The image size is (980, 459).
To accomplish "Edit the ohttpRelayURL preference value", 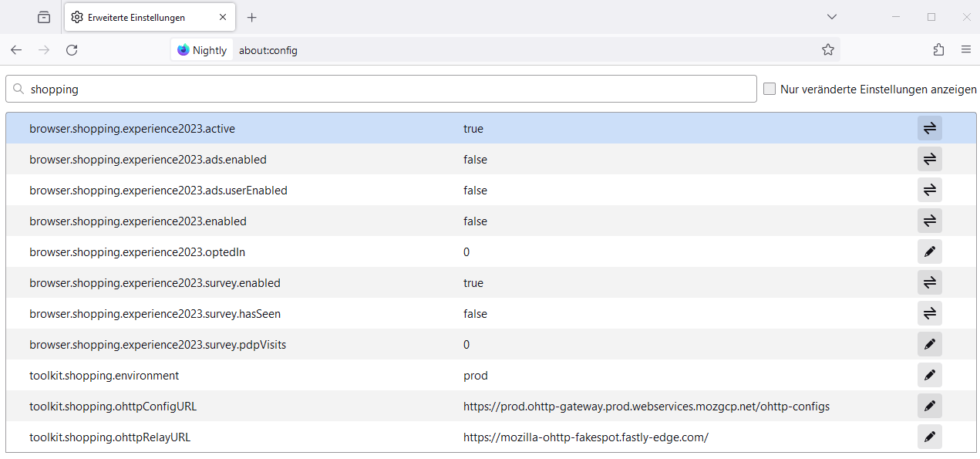I will (929, 437).
